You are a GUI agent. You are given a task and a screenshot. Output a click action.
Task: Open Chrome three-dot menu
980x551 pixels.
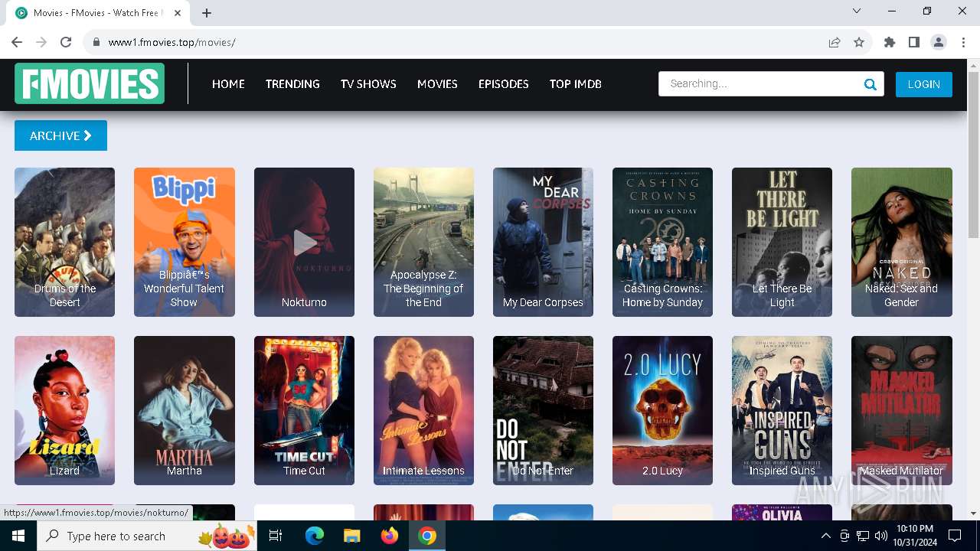click(963, 42)
